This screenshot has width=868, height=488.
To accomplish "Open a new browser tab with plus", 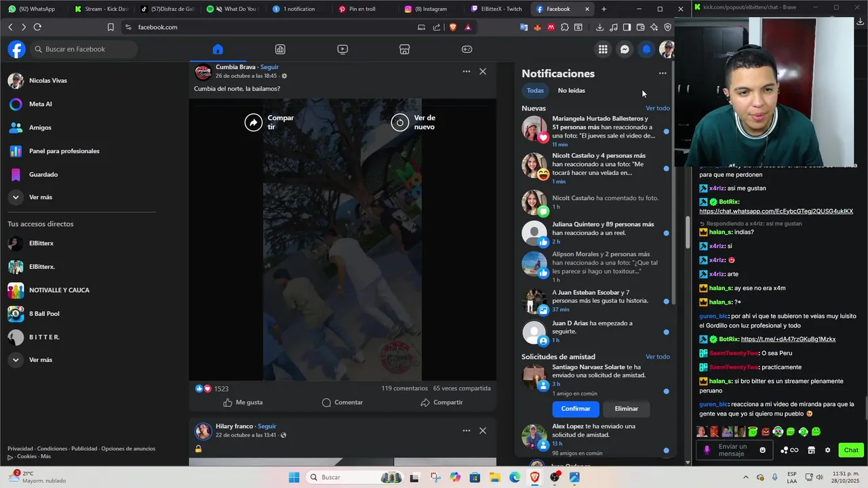I will click(604, 9).
